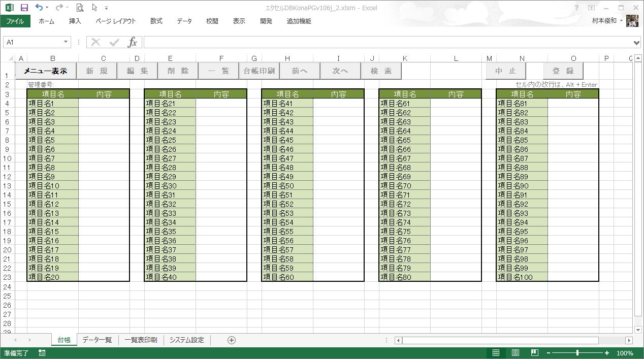The width and height of the screenshot is (644, 359).
Task: Click the Ribbon Display Options icon
Action: 591,8
